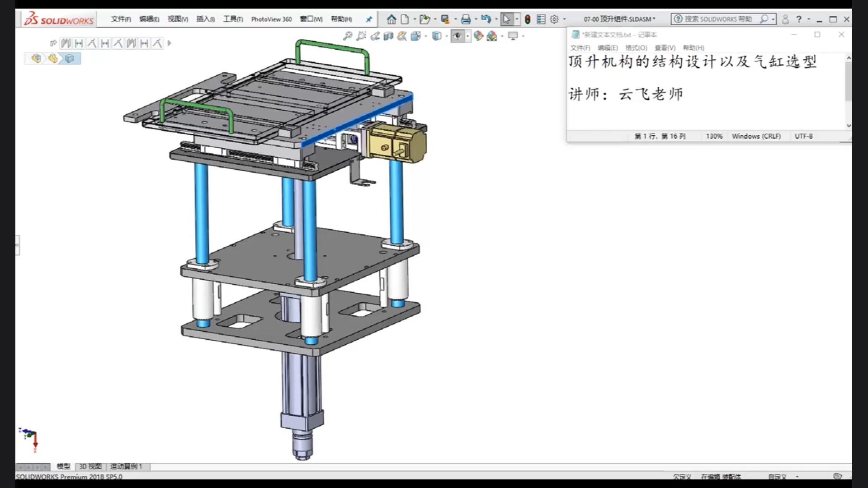Expand the New document dropdown arrow
868x488 pixels.
(415, 19)
